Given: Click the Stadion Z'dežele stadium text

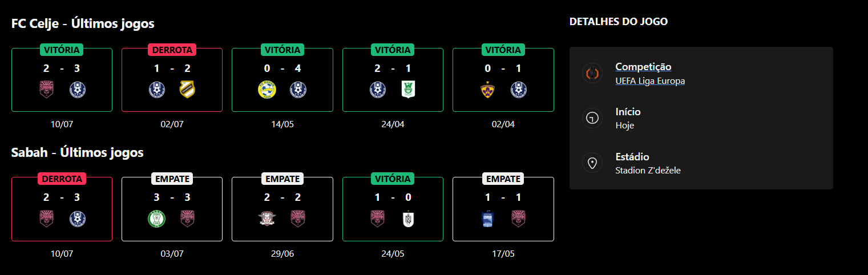Looking at the screenshot, I should (x=648, y=170).
